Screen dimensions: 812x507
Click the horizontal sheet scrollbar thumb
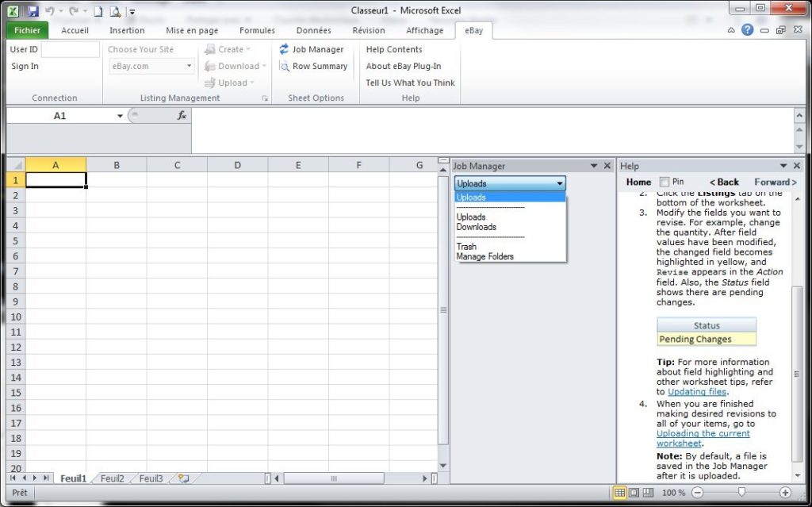334,478
